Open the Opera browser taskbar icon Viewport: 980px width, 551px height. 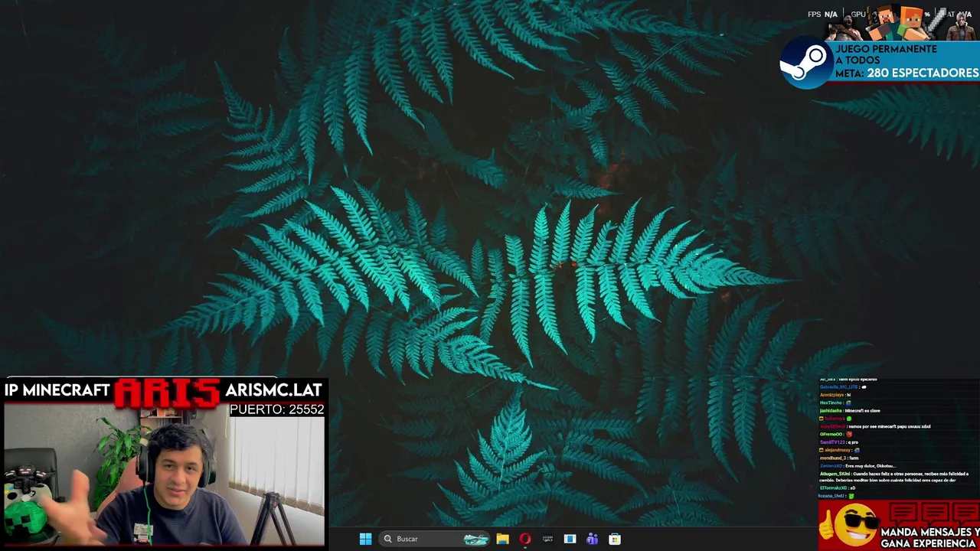pos(524,539)
